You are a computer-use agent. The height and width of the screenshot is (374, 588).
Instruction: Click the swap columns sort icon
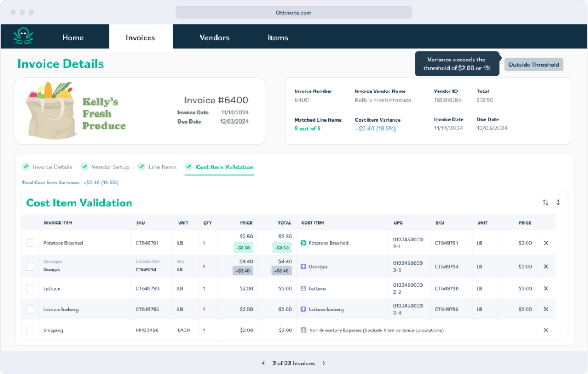546,202
